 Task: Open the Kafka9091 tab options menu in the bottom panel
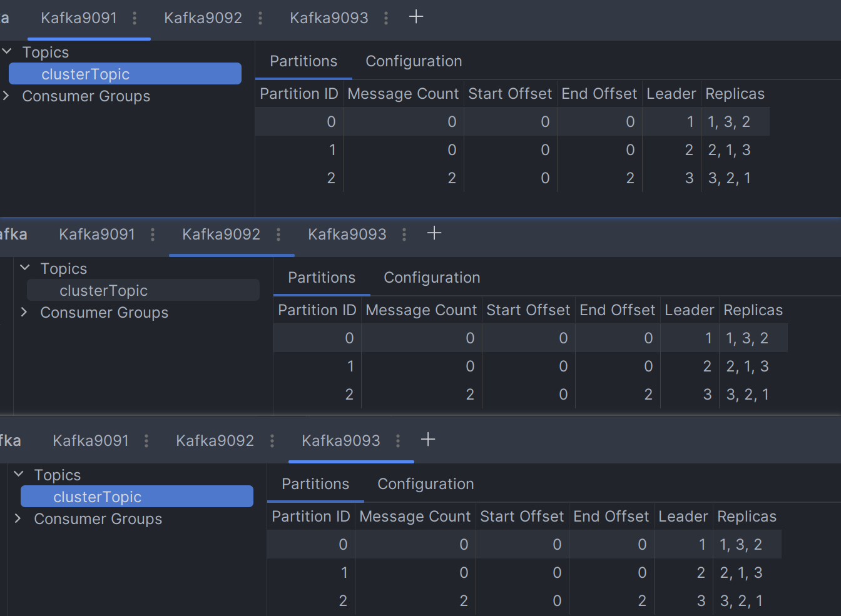(x=146, y=441)
